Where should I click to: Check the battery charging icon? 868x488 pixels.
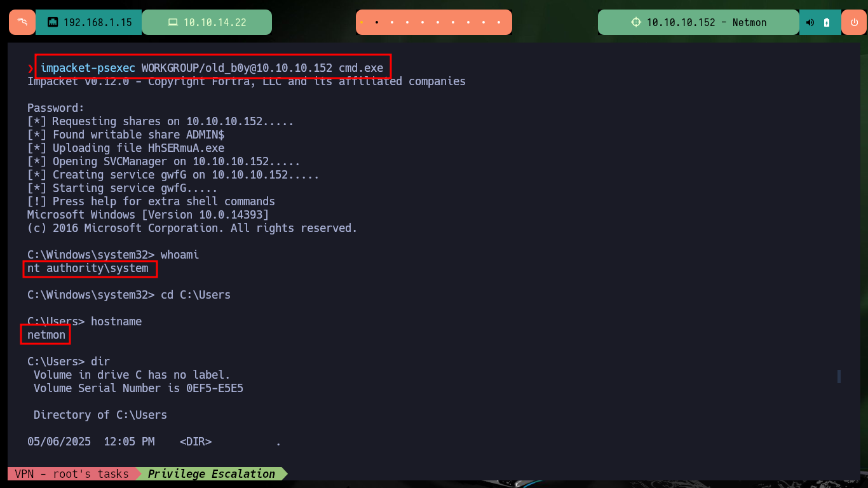(827, 22)
